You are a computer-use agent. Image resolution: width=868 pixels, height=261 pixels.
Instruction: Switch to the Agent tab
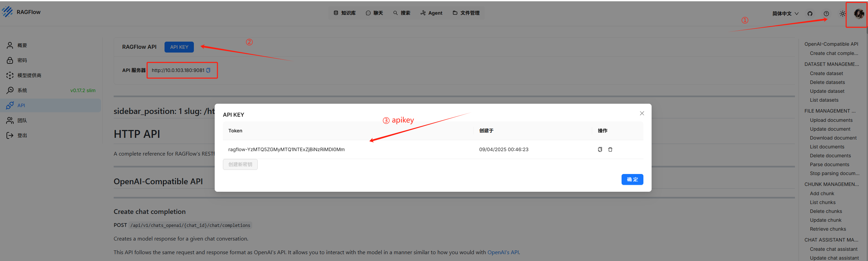point(431,13)
